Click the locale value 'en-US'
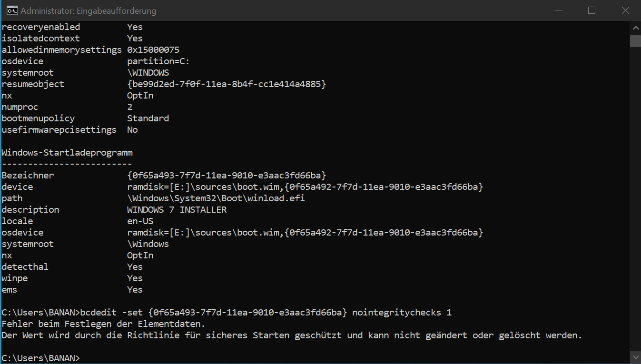This screenshot has height=364, width=641. (140, 221)
